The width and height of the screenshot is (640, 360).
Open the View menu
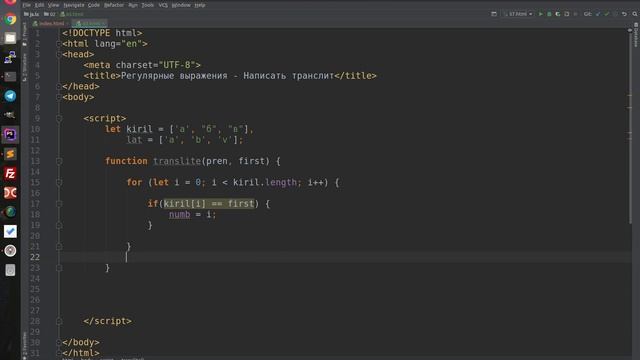(x=53, y=5)
